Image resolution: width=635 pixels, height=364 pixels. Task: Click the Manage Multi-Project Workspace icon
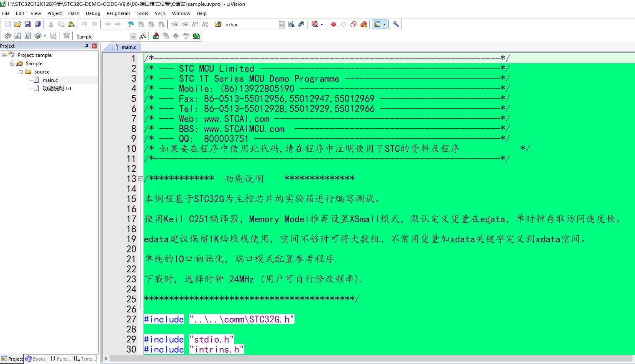pos(166,36)
